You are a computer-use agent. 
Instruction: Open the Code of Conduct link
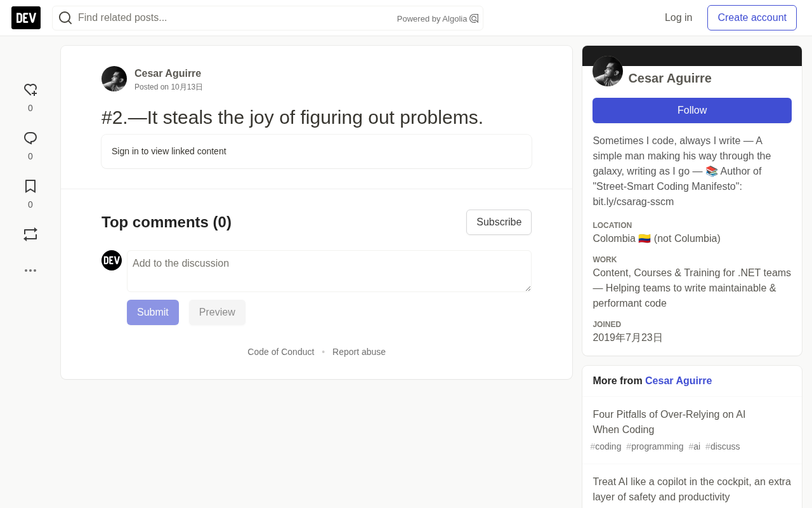pyautogui.click(x=281, y=352)
